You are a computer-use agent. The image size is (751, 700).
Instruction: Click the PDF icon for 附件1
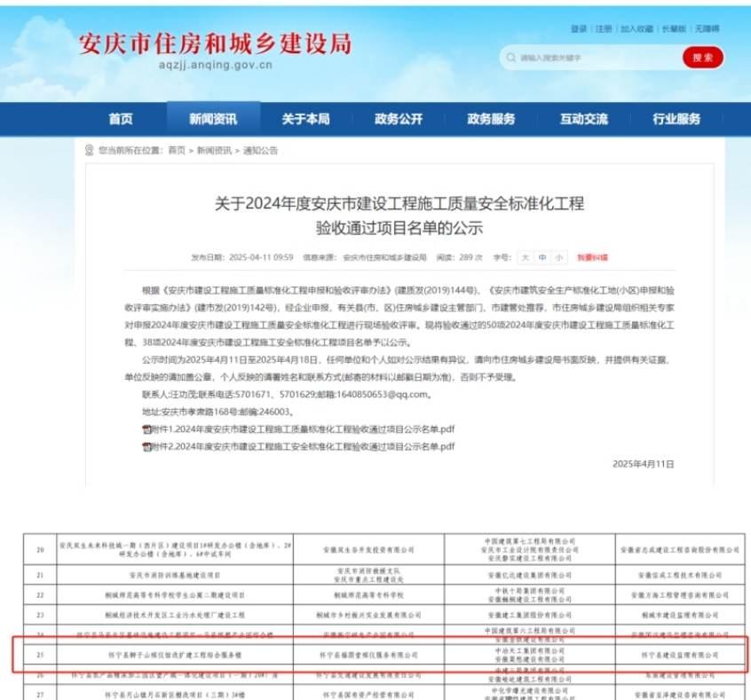146,429
